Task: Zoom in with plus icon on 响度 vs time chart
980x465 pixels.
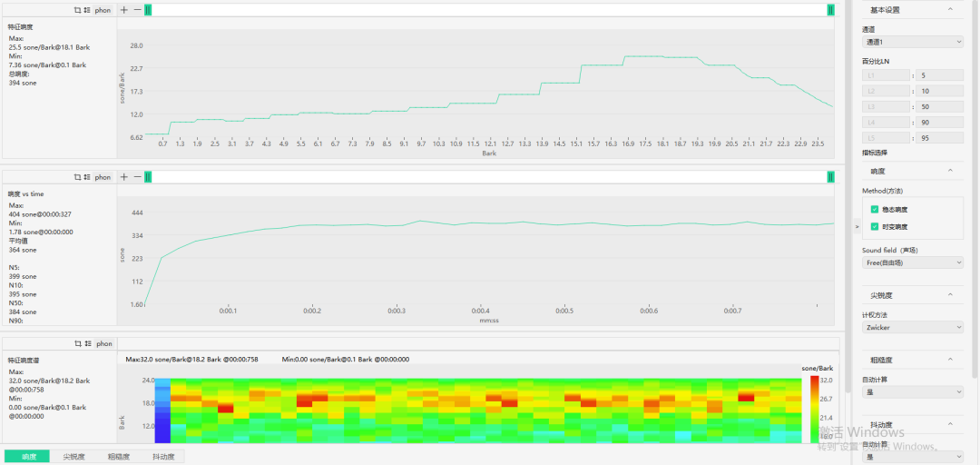Action: point(123,177)
